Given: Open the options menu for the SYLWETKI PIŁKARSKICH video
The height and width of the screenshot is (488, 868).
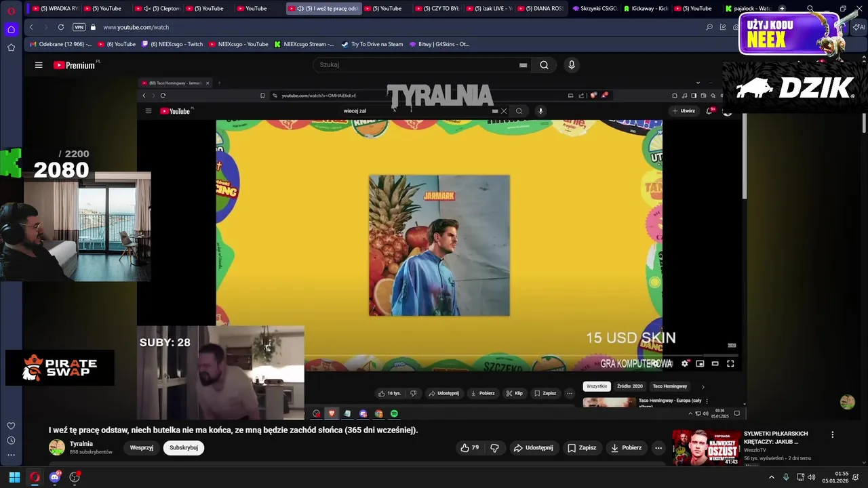Looking at the screenshot, I should click(833, 434).
